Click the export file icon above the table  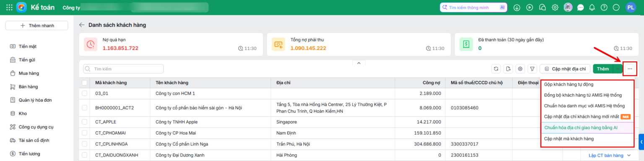(508, 69)
